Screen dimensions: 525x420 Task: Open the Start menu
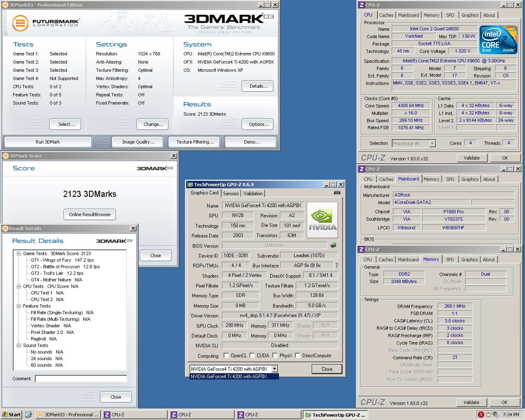[11, 415]
